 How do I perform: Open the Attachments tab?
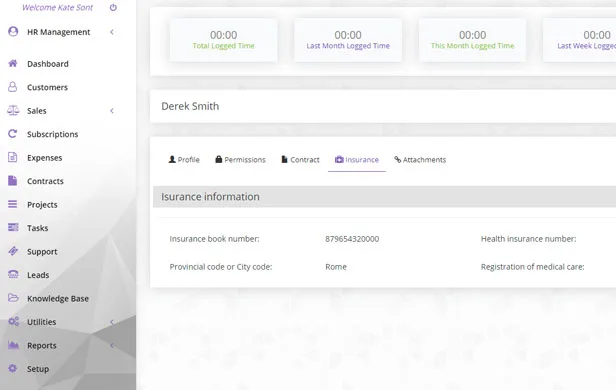420,159
